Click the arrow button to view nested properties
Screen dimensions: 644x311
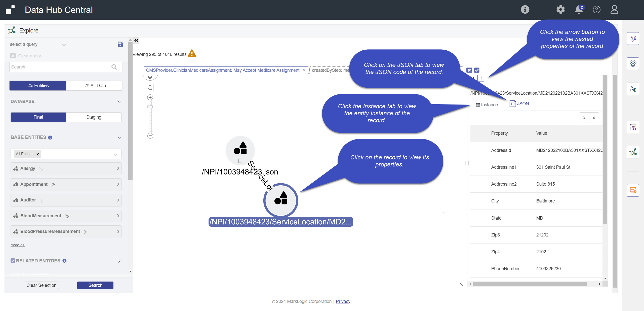(x=481, y=78)
